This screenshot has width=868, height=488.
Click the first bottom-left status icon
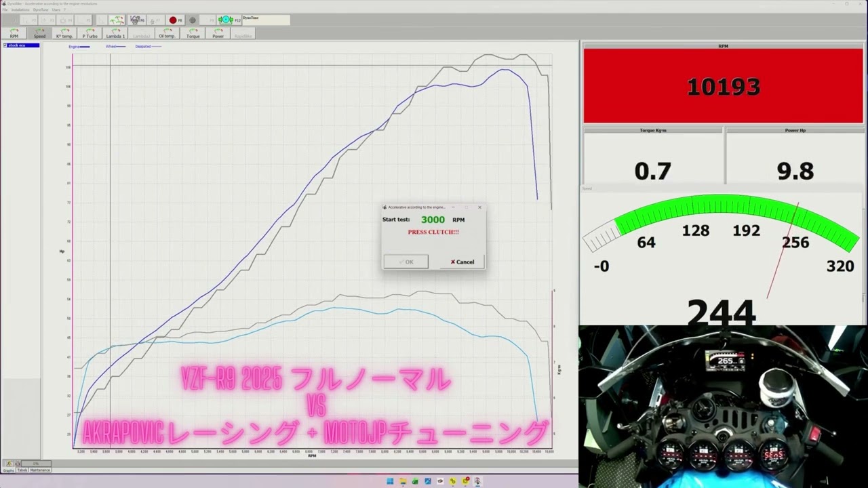pyautogui.click(x=8, y=464)
